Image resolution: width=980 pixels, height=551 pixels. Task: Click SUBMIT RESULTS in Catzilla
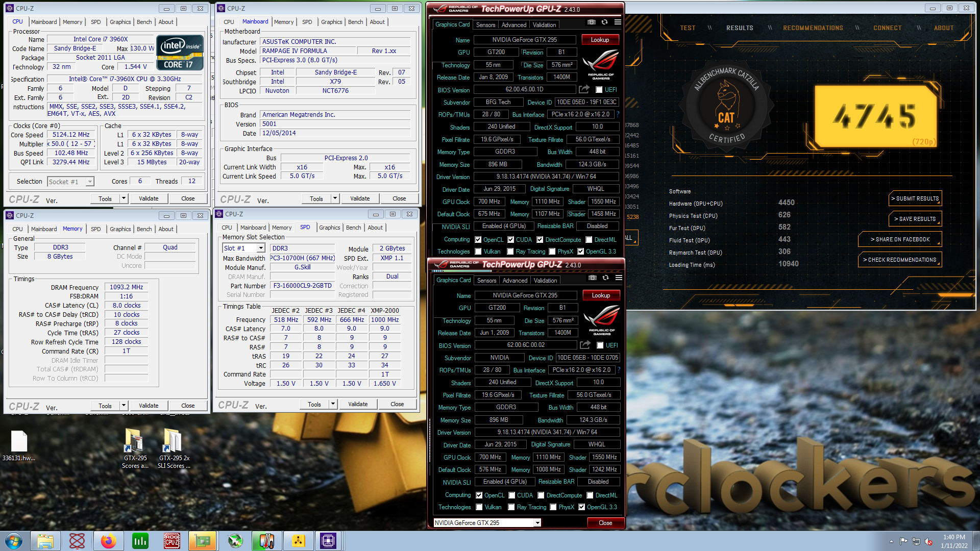(915, 198)
